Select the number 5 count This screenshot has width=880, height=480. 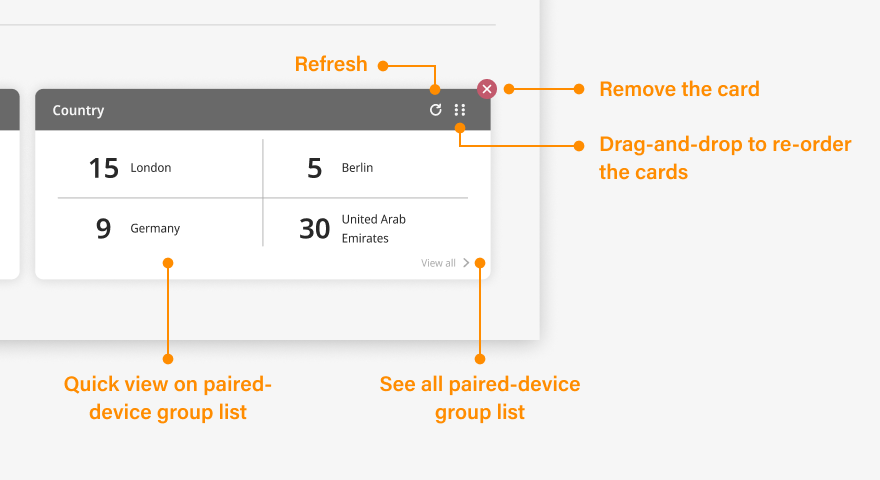pos(314,168)
